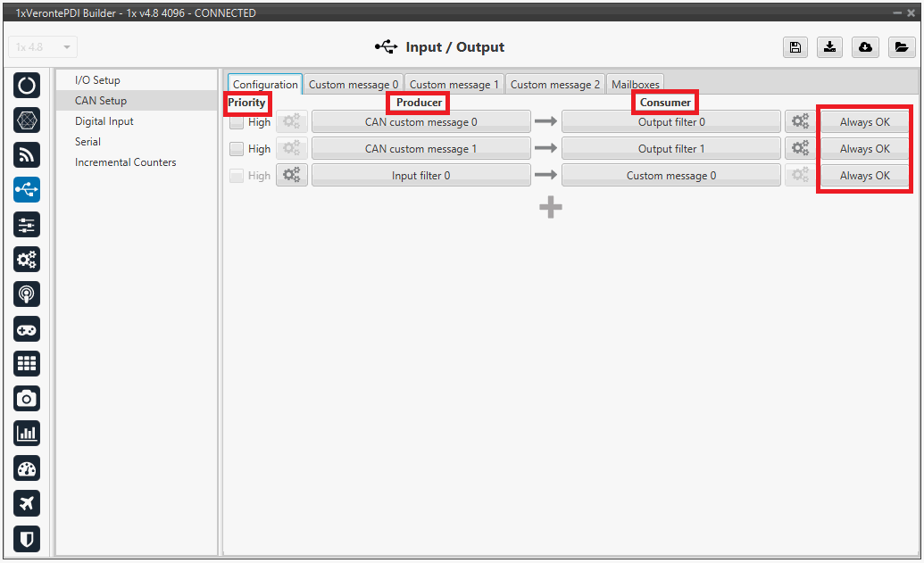Viewport: 924px width, 563px height.
Task: Select Digital Input in the side list
Action: [104, 121]
